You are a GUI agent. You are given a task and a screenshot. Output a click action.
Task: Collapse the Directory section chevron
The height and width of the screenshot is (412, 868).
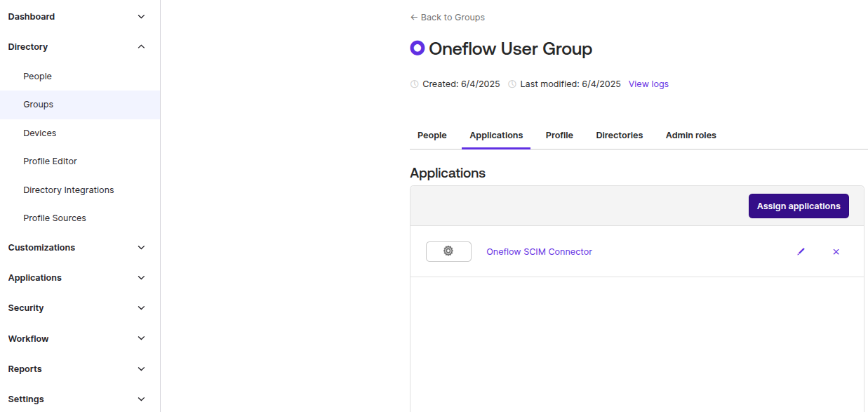[x=141, y=47]
